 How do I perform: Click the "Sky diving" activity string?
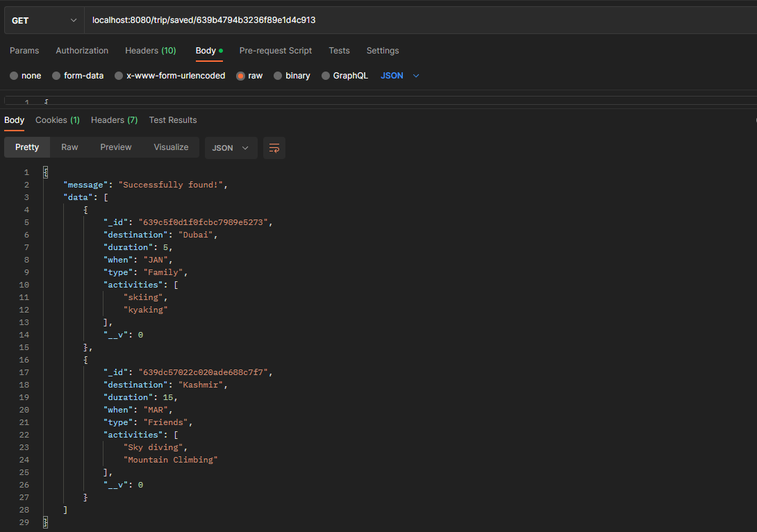click(x=153, y=447)
